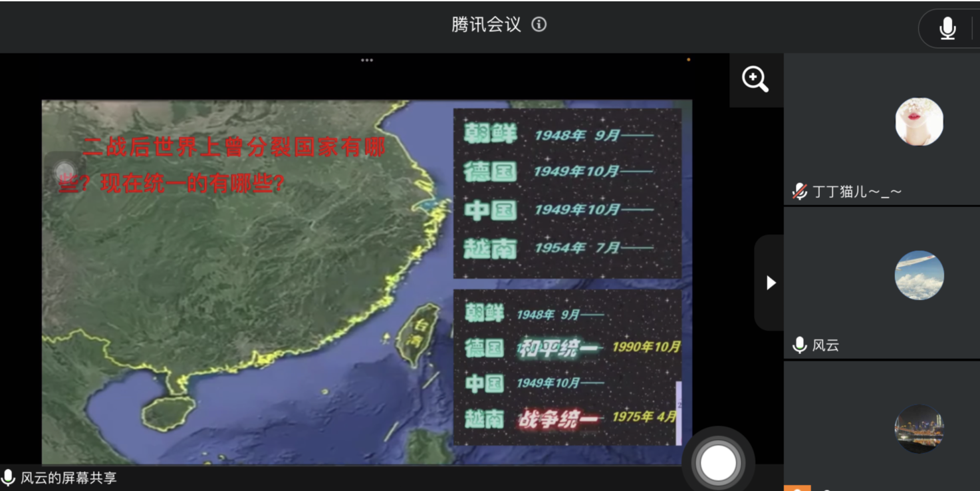Image resolution: width=980 pixels, height=491 pixels.
Task: Click the pale vertical bar at slide's right edge
Action: (678, 412)
